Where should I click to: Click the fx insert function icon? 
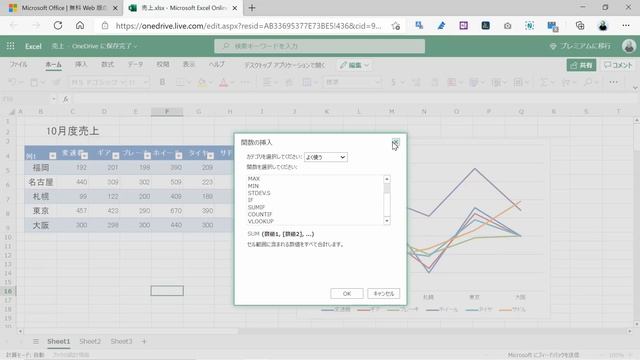(66, 99)
